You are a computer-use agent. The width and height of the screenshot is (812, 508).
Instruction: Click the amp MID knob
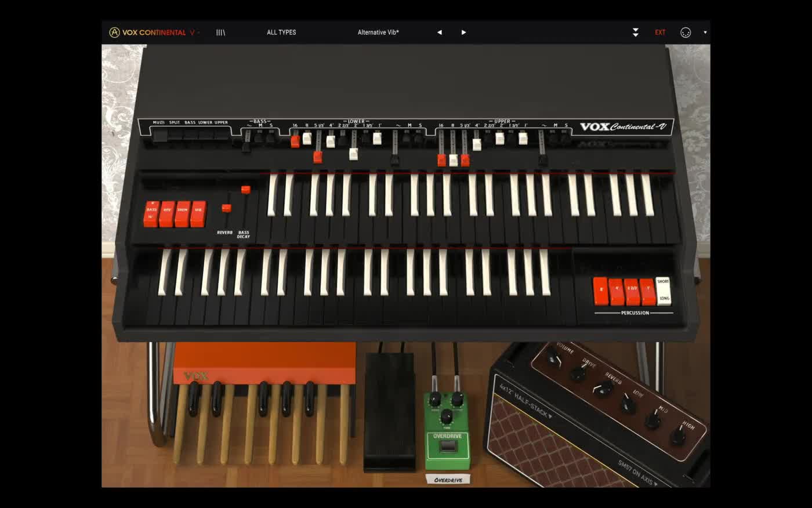click(x=652, y=419)
